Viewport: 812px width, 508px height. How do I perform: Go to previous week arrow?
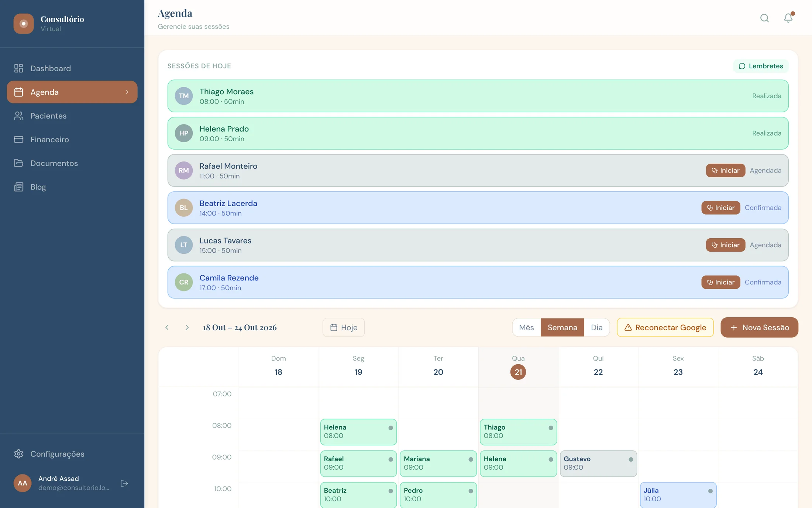coord(167,327)
